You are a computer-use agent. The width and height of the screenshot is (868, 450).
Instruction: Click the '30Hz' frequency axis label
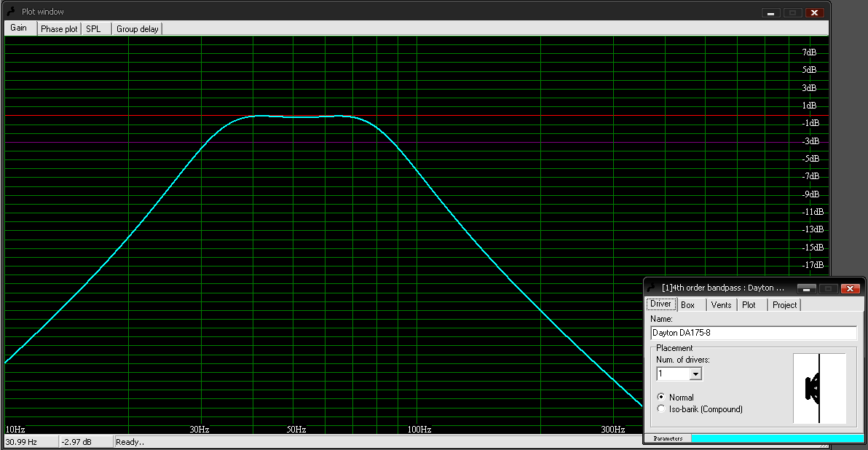pos(200,430)
